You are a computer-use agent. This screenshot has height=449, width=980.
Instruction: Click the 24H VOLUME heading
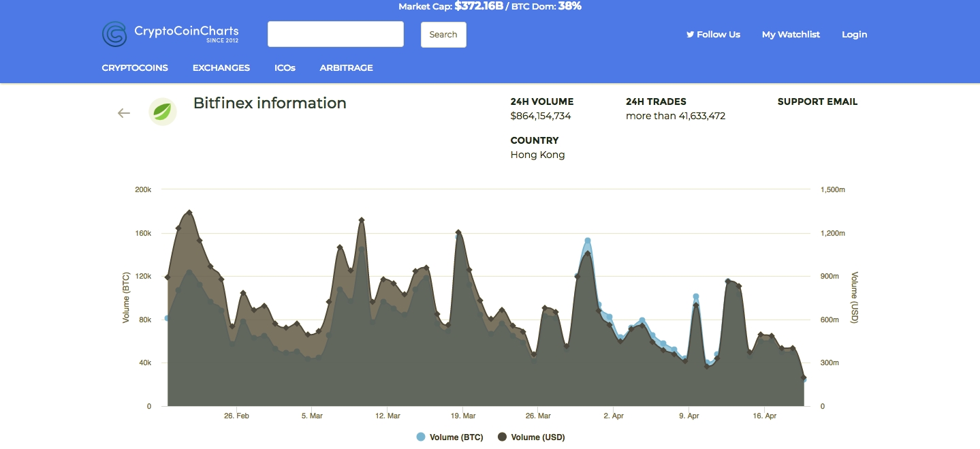tap(542, 102)
